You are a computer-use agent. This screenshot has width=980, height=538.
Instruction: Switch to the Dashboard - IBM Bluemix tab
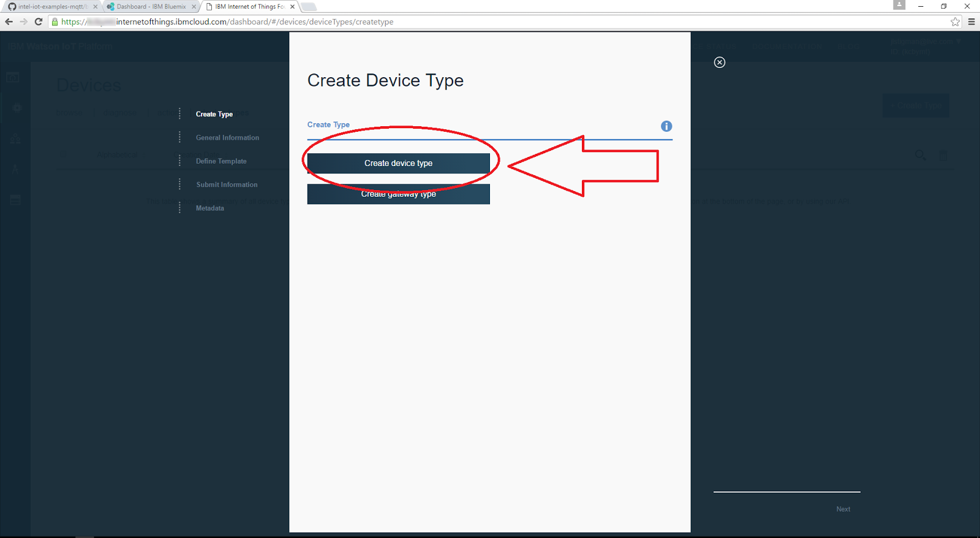point(151,7)
